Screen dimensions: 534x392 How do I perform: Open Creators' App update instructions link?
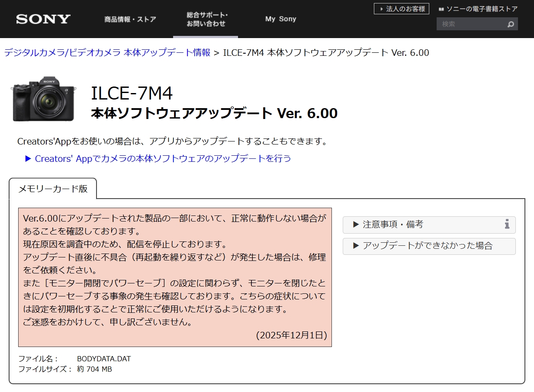click(x=163, y=158)
